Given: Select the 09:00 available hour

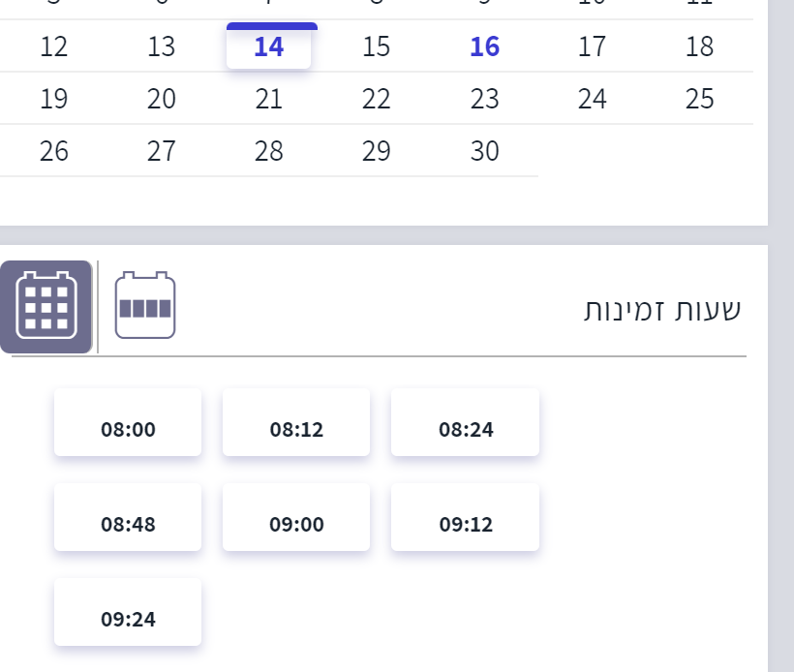Looking at the screenshot, I should (x=296, y=524).
